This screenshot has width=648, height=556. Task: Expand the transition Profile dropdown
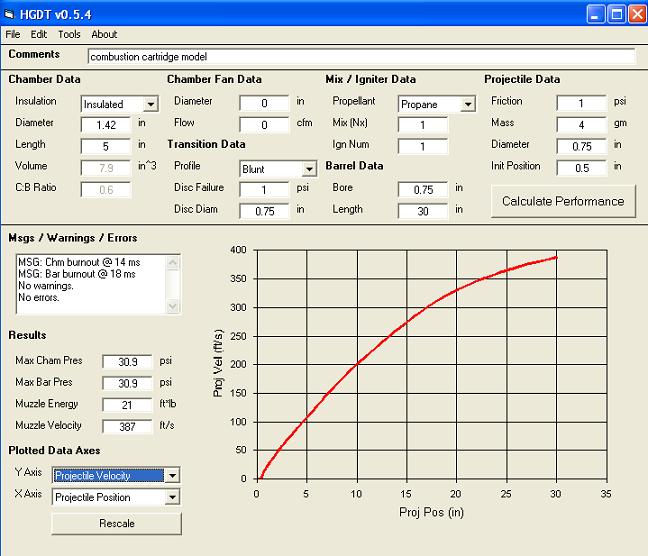click(x=308, y=170)
